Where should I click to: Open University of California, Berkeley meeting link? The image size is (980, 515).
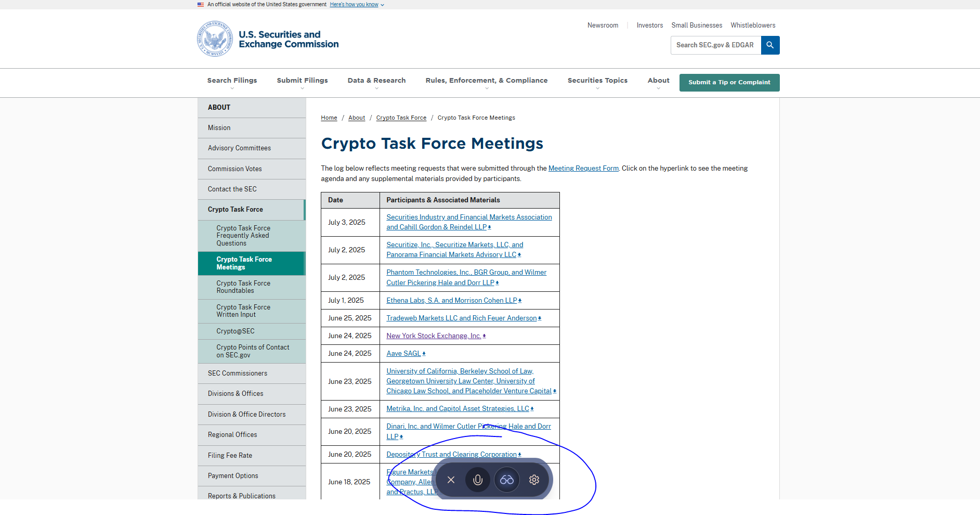point(471,381)
